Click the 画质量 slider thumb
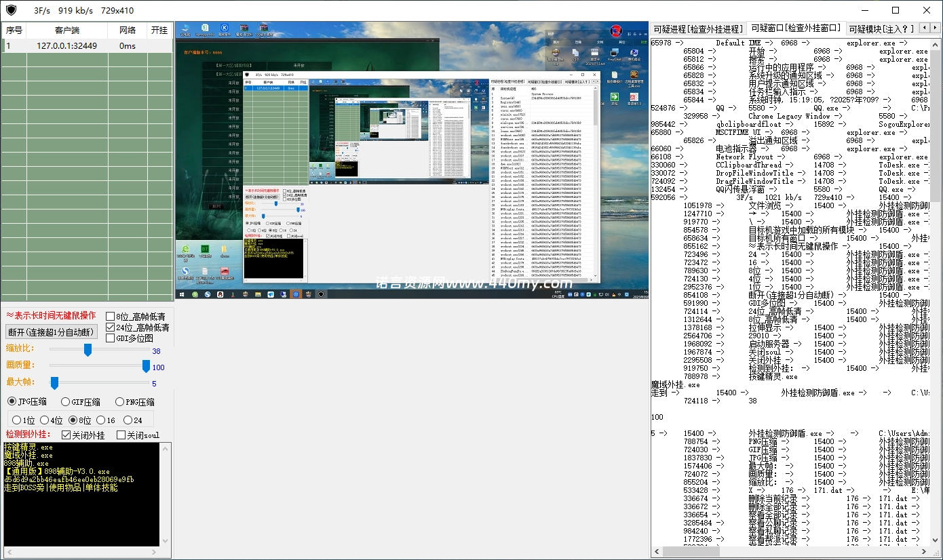This screenshot has height=560, width=943. pos(146,366)
